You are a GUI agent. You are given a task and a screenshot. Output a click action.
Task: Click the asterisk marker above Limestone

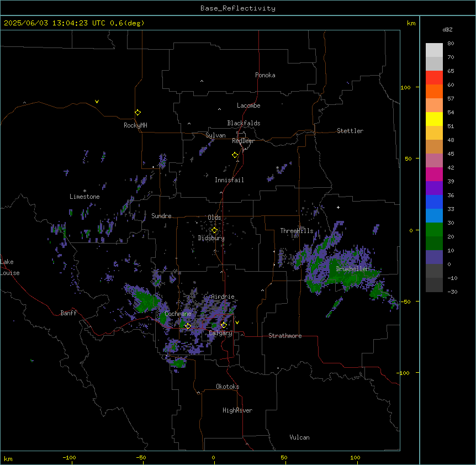coord(84,191)
